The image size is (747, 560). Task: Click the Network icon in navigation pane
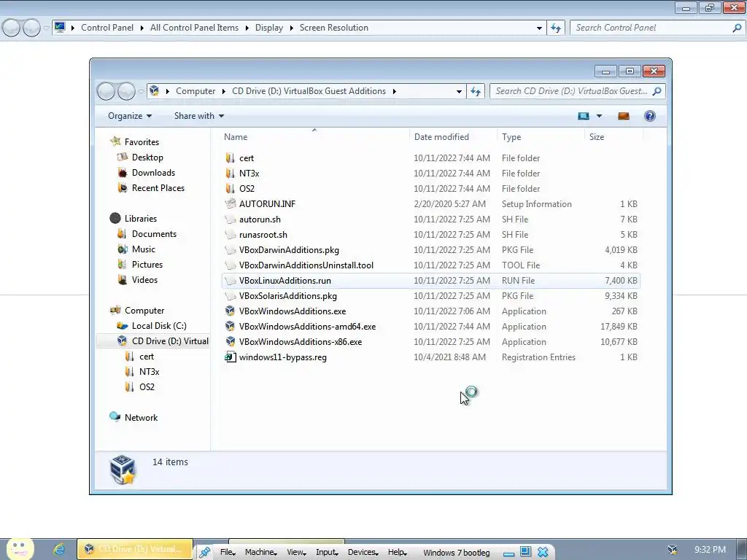click(x=115, y=417)
